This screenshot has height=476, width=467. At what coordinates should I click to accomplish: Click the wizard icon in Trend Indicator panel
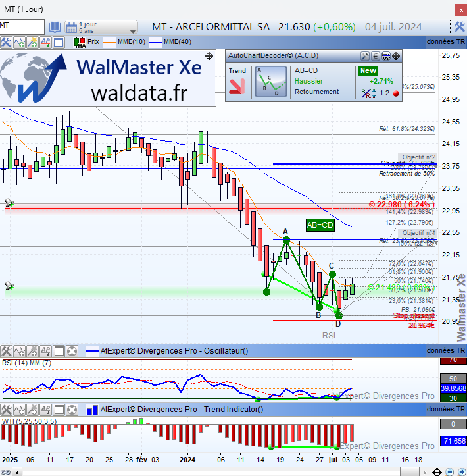33,410
